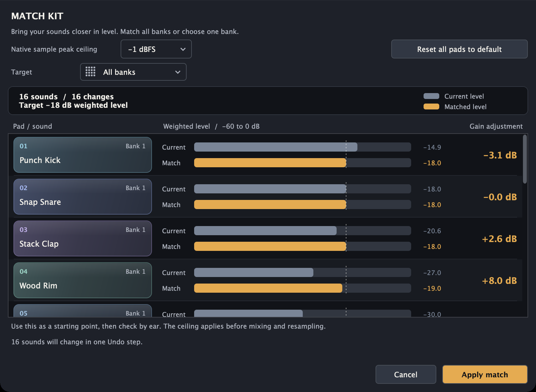Click the −19.0 matched level value

432,288
